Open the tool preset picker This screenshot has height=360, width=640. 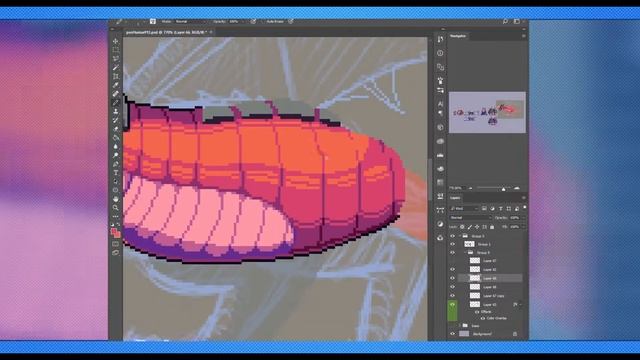point(121,21)
